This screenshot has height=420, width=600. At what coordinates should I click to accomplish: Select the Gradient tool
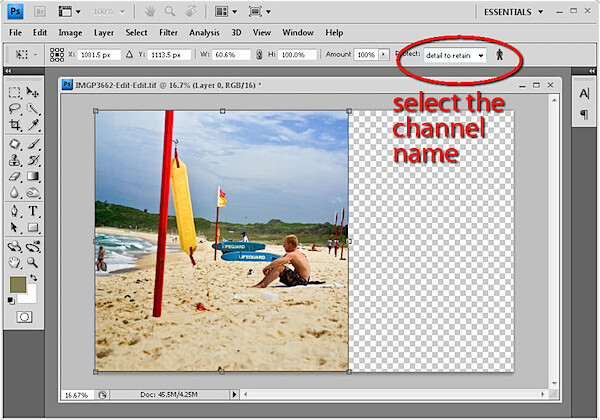pos(33,176)
